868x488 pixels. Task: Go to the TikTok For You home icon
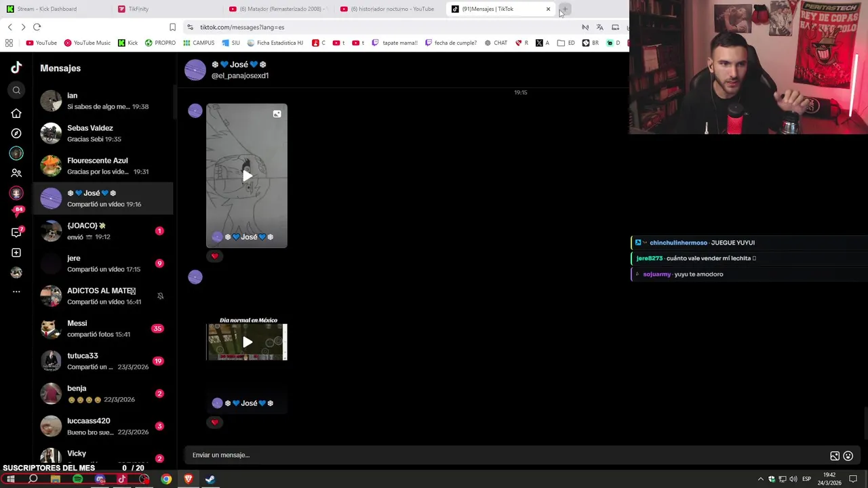pos(16,113)
